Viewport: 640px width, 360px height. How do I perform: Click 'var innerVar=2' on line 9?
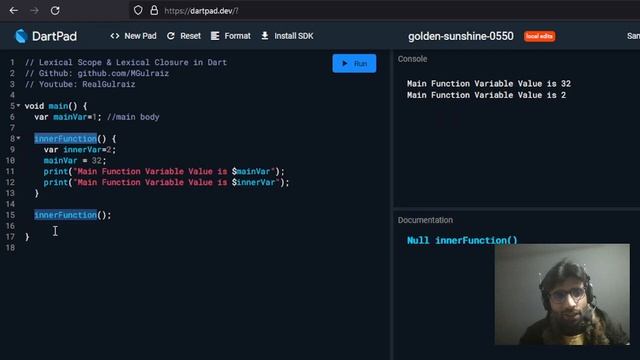point(78,150)
